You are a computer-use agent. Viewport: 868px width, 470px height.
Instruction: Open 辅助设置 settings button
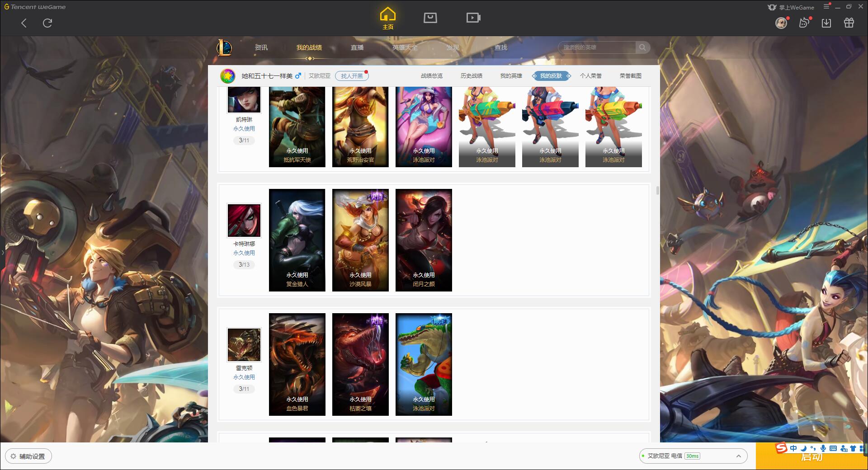point(28,456)
